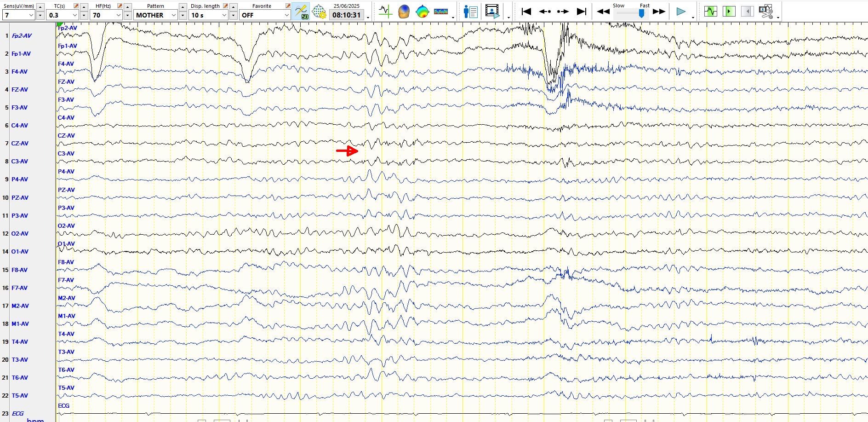This screenshot has width=868, height=422.
Task: Expand the small arrow beside the time display
Action: click(368, 17)
